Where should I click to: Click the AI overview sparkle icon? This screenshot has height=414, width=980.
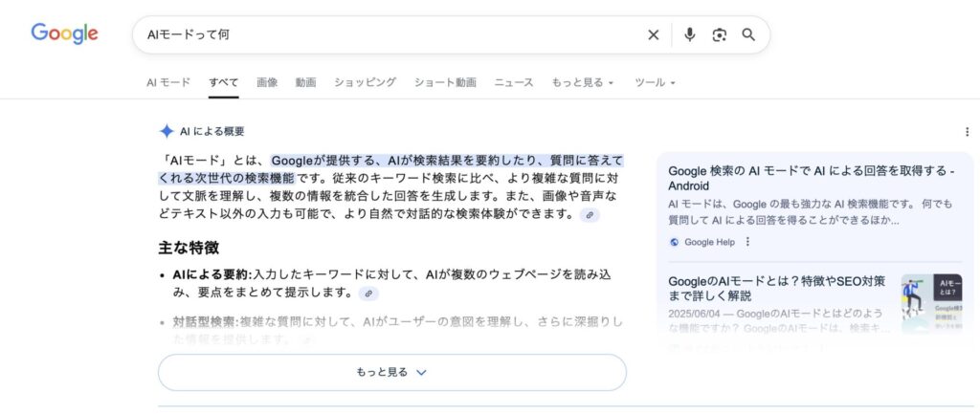[x=167, y=132]
